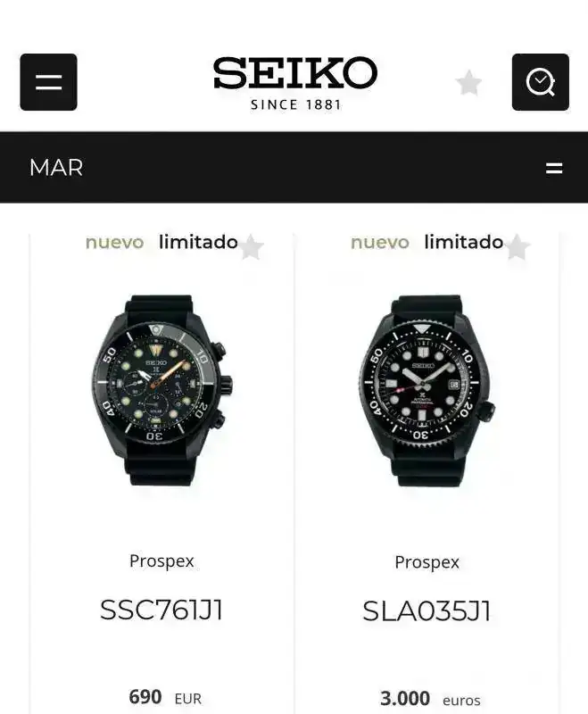The width and height of the screenshot is (588, 714).
Task: Expand the MAR section menu icon
Action: coord(554,168)
